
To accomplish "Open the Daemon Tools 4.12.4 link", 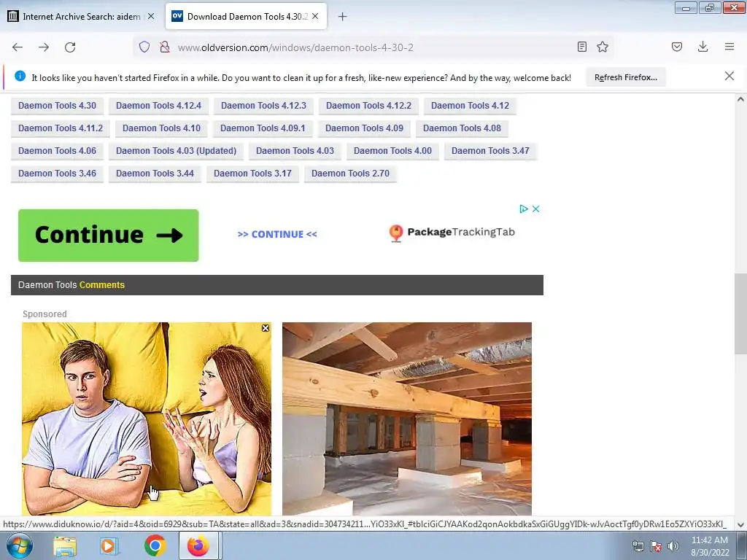I will [158, 106].
